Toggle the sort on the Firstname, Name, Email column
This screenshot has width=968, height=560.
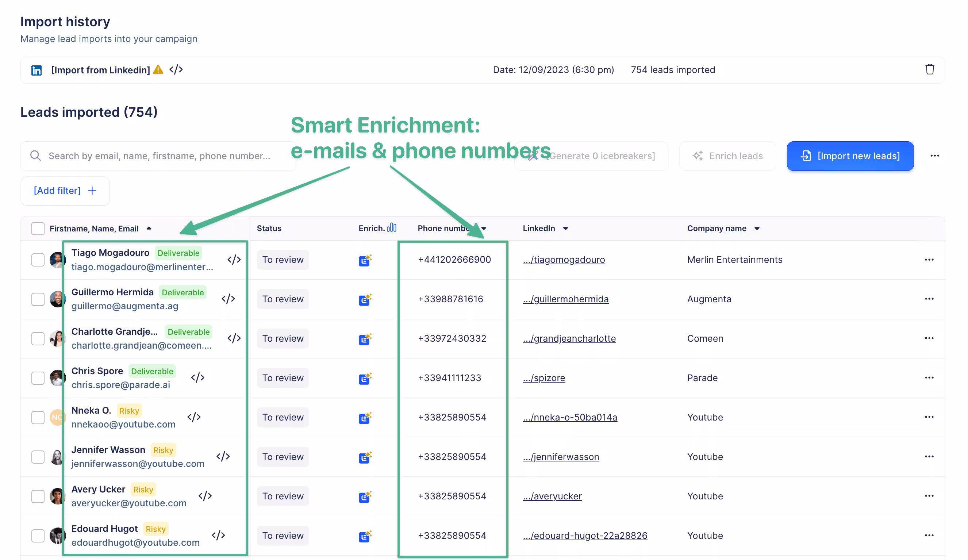click(x=149, y=229)
